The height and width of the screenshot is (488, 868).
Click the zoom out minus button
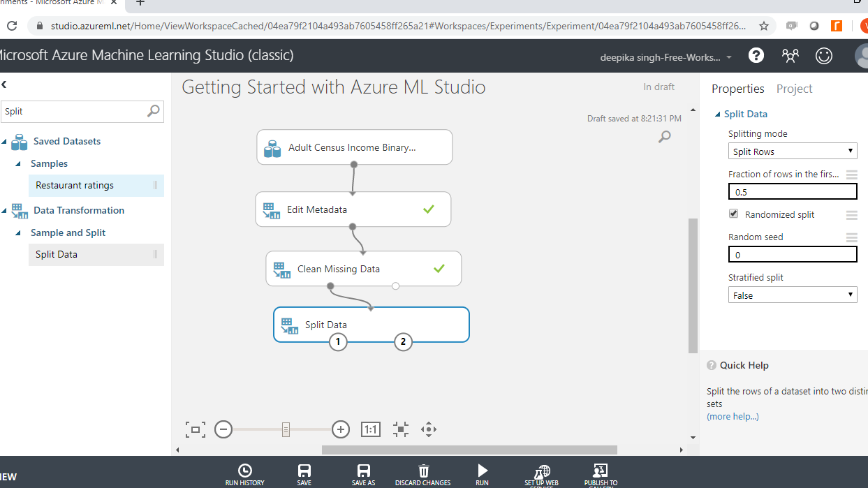point(223,429)
